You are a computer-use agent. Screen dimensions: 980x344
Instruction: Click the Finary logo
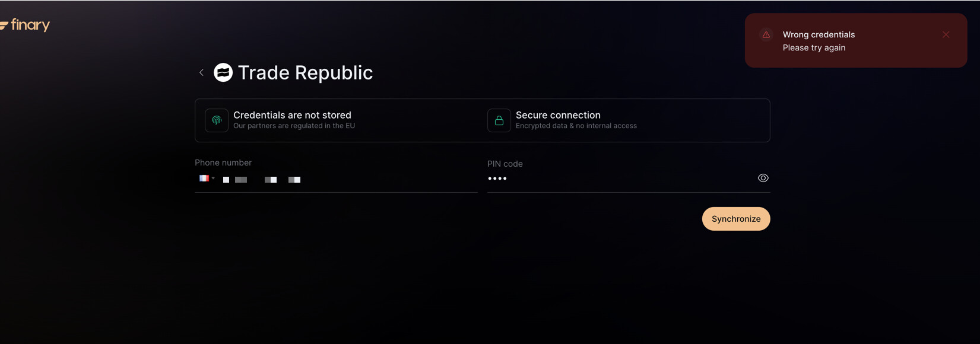pyautogui.click(x=26, y=25)
